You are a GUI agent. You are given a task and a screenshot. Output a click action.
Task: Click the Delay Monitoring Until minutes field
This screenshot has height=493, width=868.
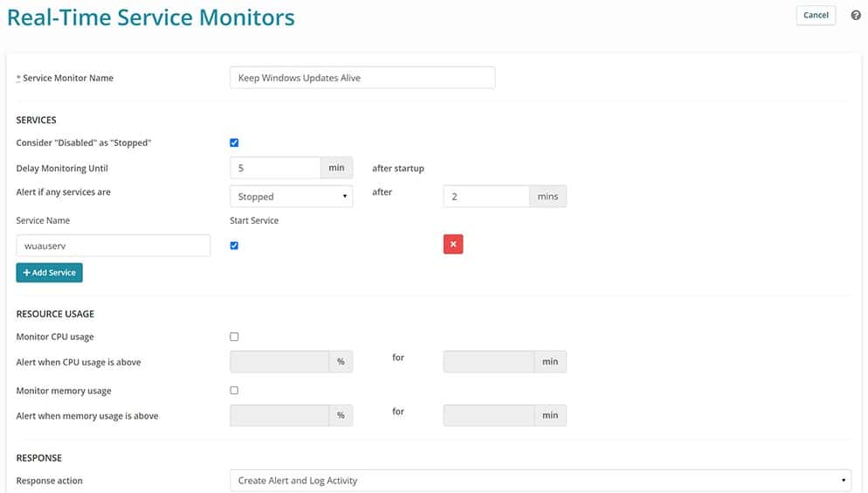[x=275, y=168]
